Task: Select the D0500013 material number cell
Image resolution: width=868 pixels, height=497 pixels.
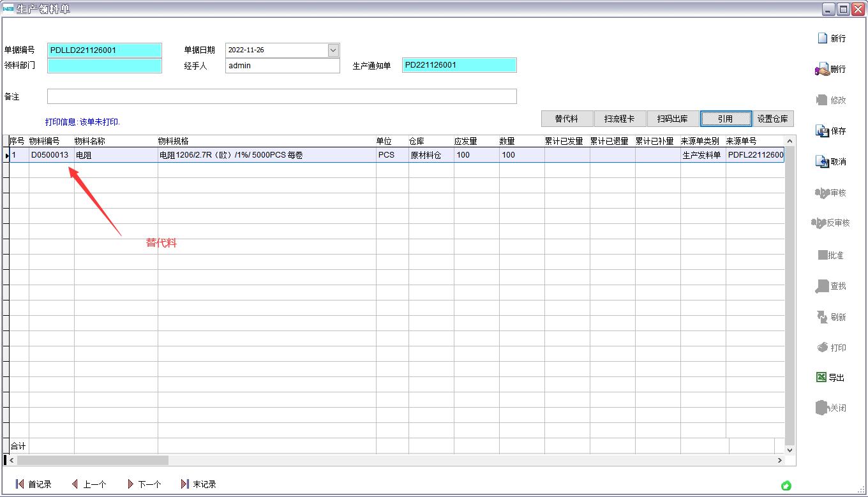Action: (x=50, y=155)
